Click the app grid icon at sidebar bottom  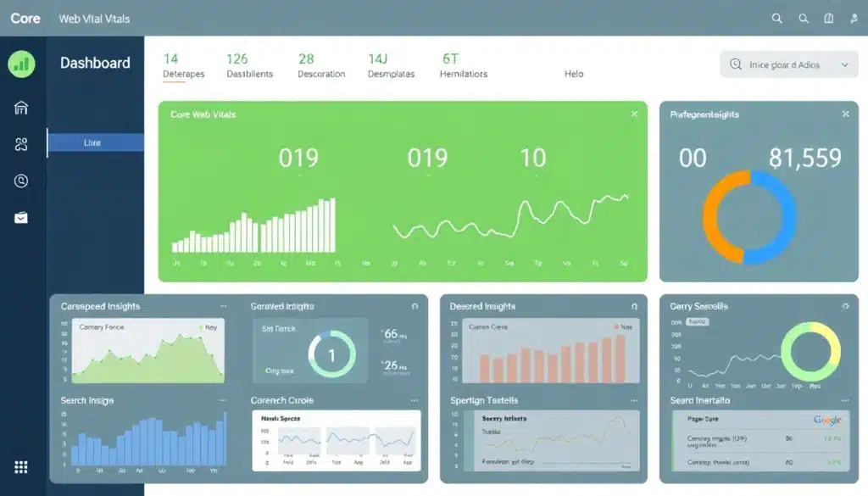pos(20,466)
